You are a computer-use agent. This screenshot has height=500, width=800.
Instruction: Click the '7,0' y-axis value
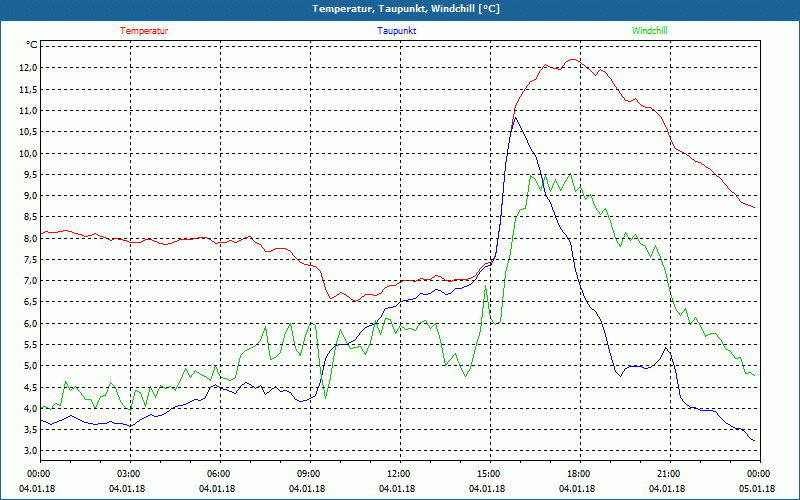pyautogui.click(x=30, y=281)
